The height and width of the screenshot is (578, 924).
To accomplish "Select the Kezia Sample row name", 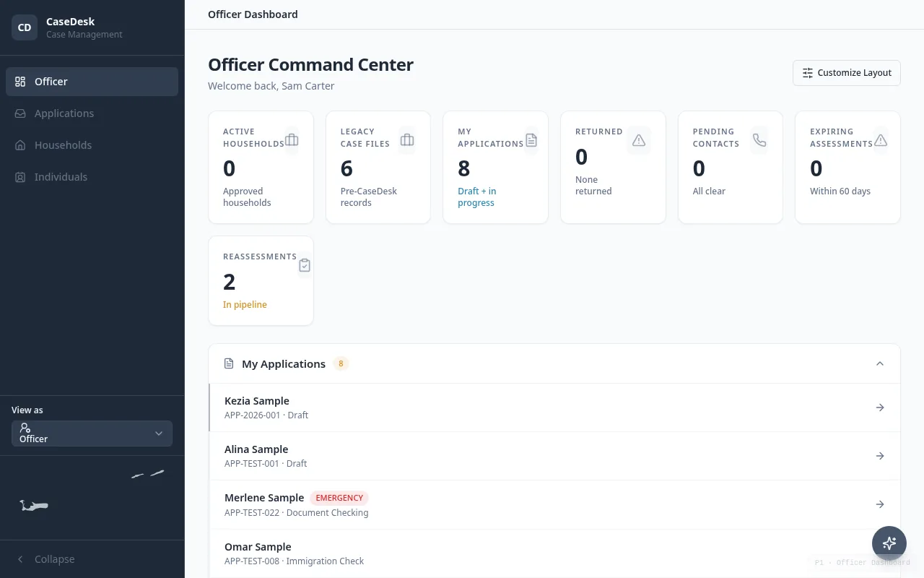I will (x=257, y=401).
